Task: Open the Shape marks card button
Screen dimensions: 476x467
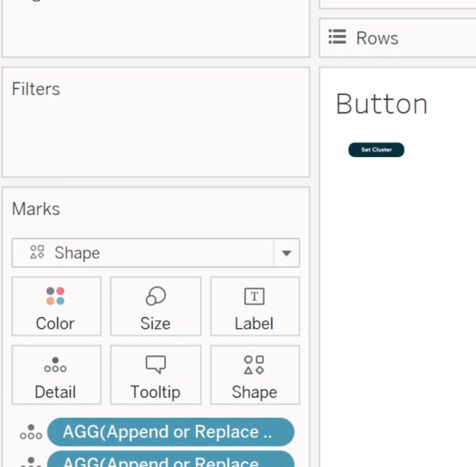Action: click(254, 375)
